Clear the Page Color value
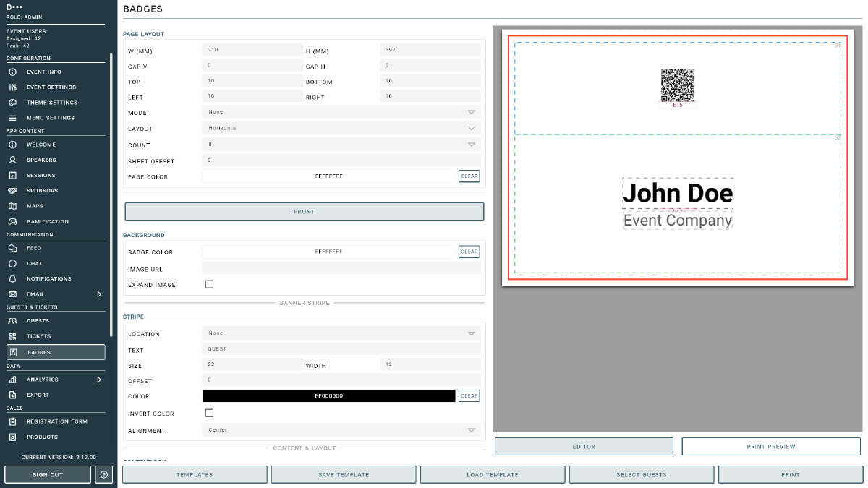 [x=469, y=176]
